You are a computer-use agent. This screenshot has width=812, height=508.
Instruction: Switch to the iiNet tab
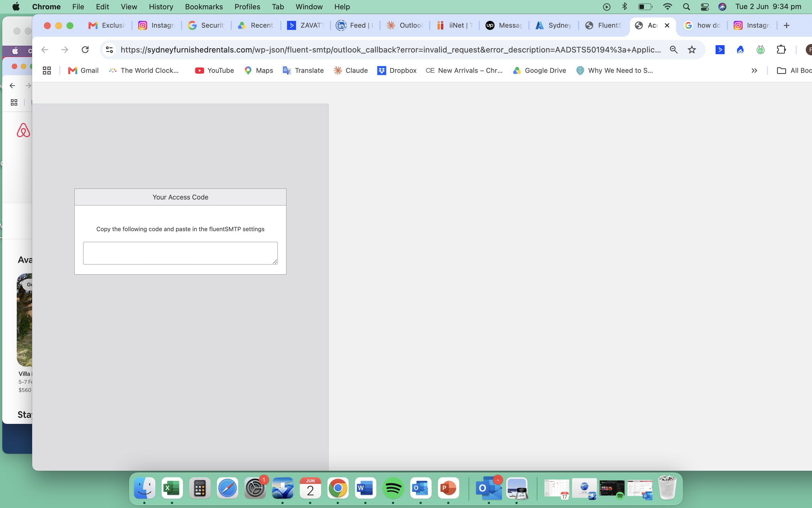pyautogui.click(x=454, y=25)
